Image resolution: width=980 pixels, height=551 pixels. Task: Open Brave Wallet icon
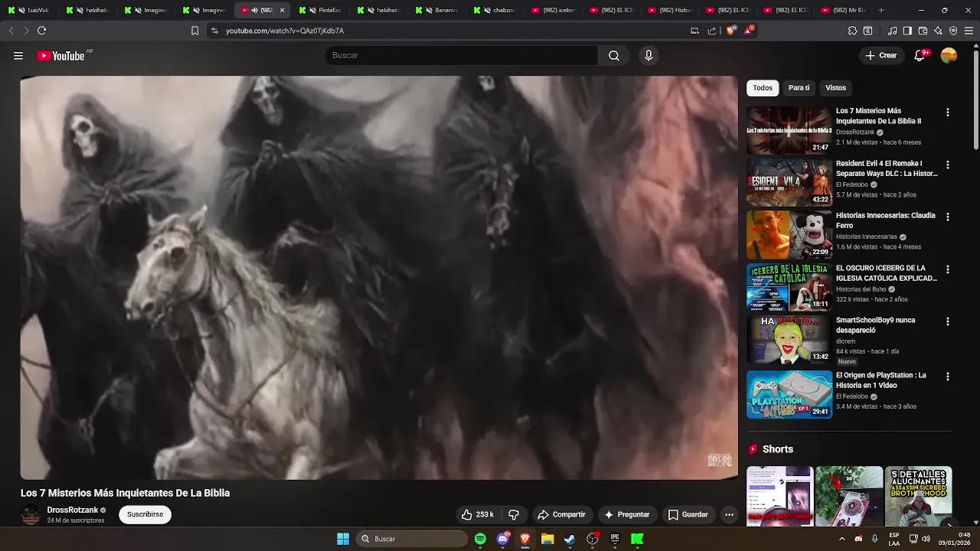(x=923, y=31)
